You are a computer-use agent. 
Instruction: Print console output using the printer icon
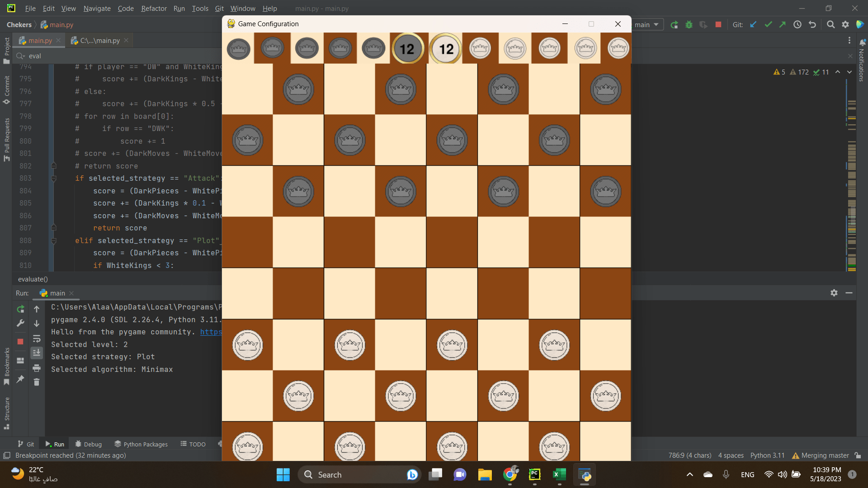point(37,368)
